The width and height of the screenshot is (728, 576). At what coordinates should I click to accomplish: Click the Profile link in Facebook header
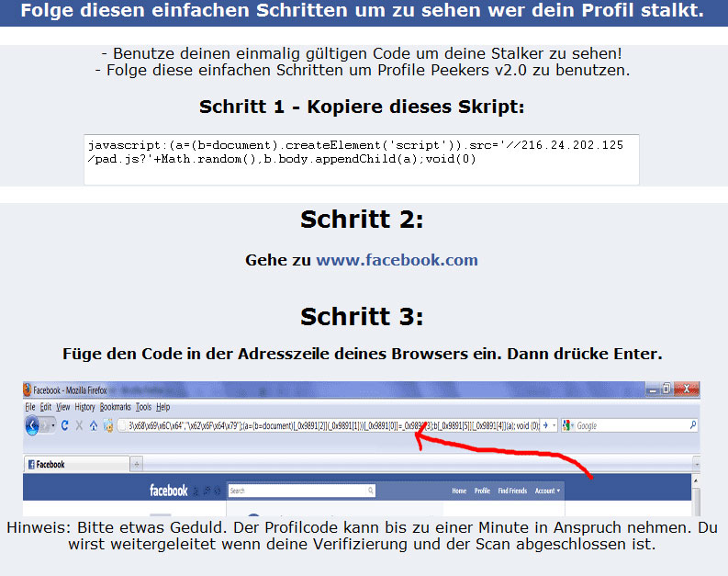pos(482,491)
